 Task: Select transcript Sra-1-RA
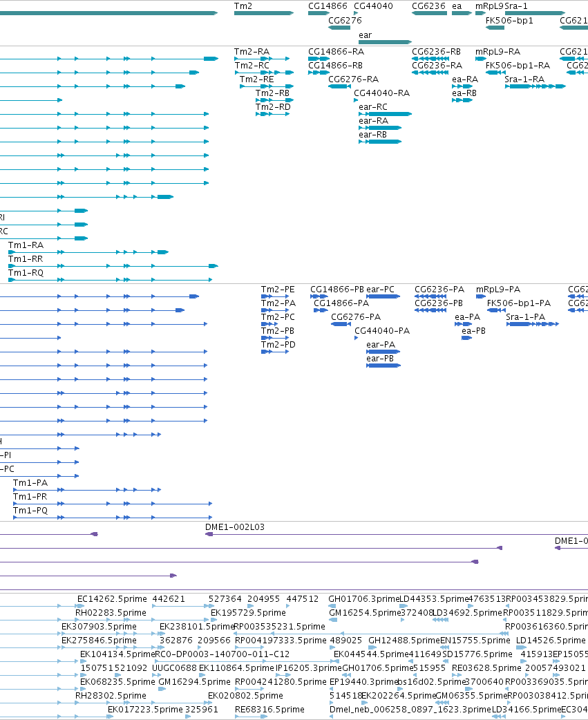535,86
